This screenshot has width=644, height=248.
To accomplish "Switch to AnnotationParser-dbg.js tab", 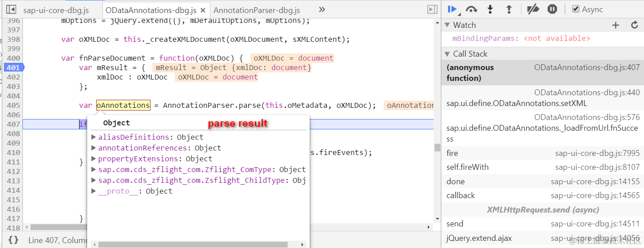I will [257, 10].
